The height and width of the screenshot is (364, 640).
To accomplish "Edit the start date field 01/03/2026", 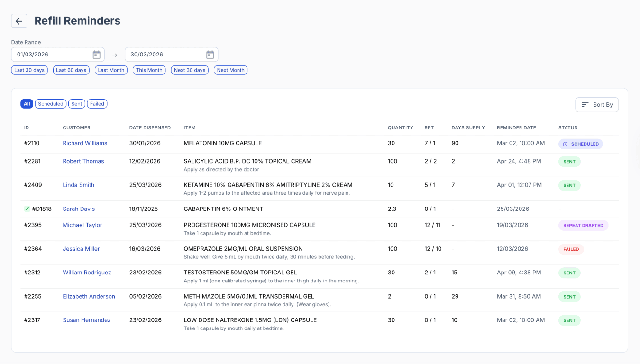I will (x=58, y=55).
